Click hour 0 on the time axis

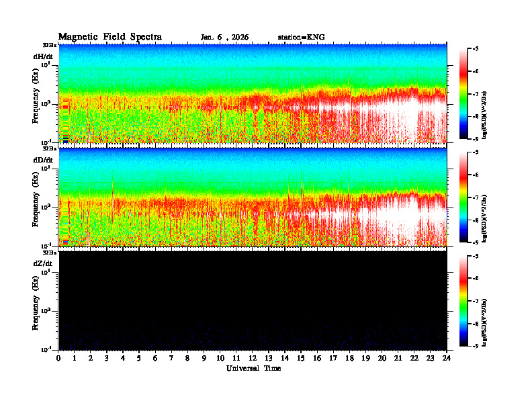(x=58, y=358)
